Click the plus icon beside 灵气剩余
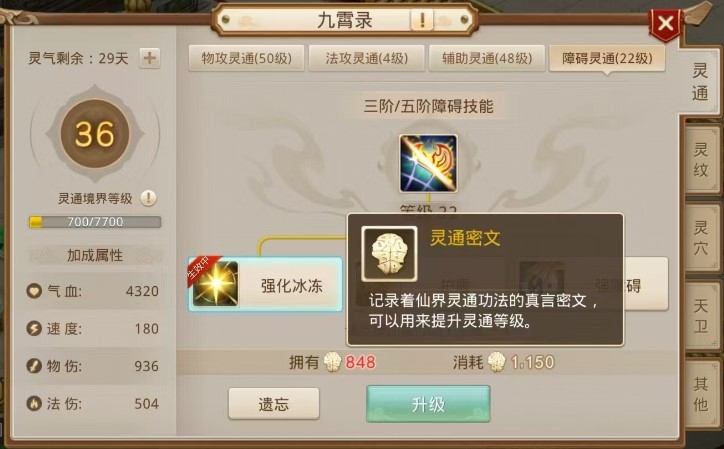The height and width of the screenshot is (449, 724). click(150, 58)
